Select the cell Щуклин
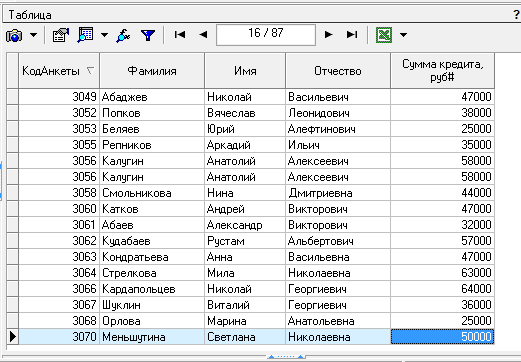Image resolution: width=521 pixels, height=362 pixels. (x=152, y=305)
